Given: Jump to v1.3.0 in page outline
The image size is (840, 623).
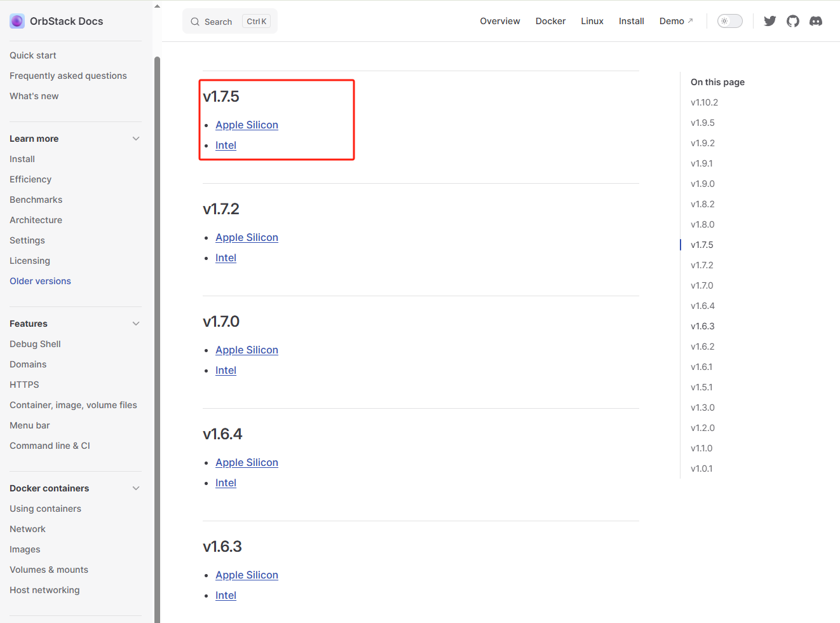Looking at the screenshot, I should pyautogui.click(x=702, y=407).
